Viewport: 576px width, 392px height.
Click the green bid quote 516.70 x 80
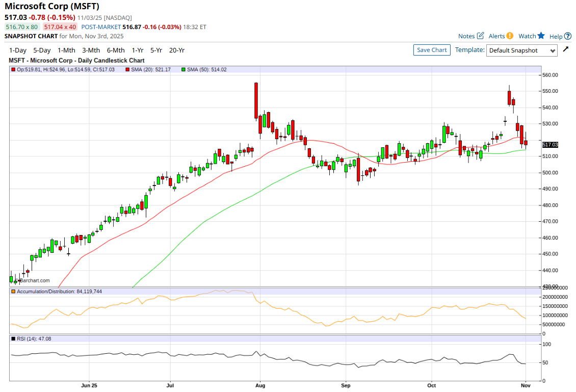pyautogui.click(x=22, y=27)
